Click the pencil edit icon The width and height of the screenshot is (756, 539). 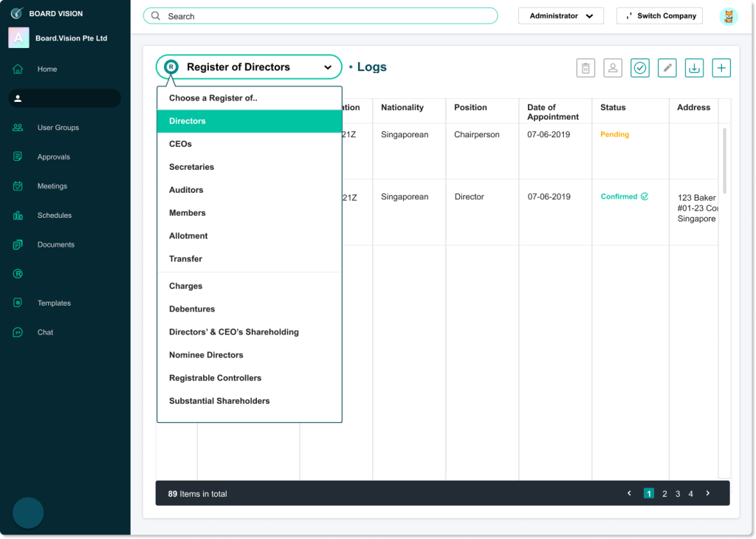[x=667, y=68]
